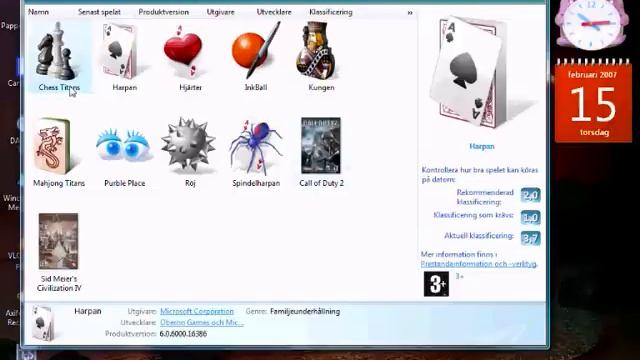Screen dimensions: 640x360
Task: Expand hidden columns with the chevron
Action: 410,13
